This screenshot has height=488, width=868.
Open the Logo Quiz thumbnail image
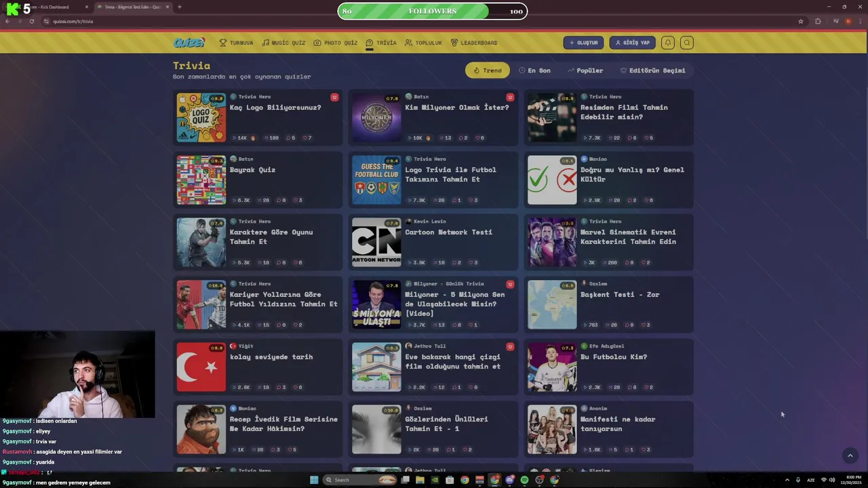click(x=201, y=117)
